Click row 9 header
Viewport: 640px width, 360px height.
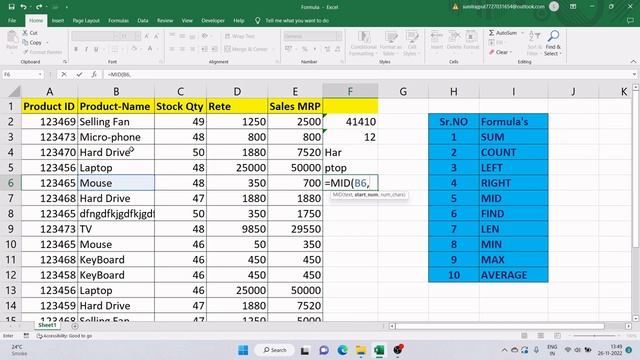11,229
